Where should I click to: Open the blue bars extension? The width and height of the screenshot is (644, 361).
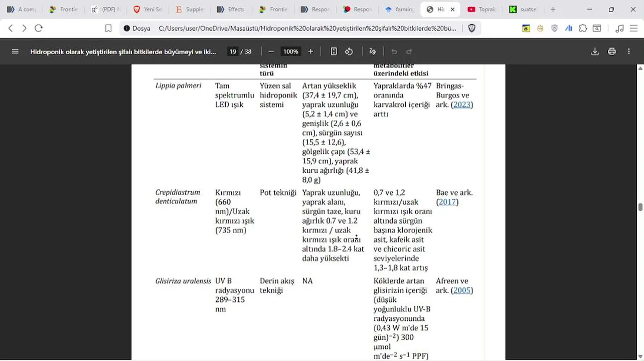[x=569, y=29]
